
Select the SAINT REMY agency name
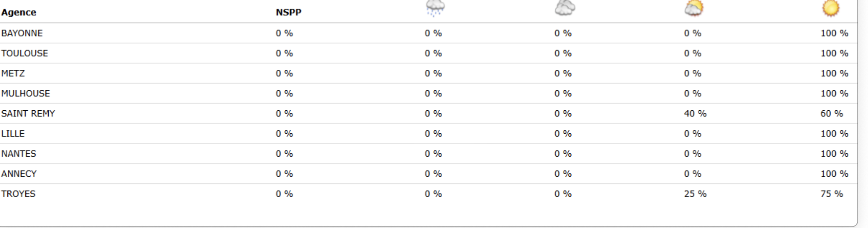(x=28, y=114)
